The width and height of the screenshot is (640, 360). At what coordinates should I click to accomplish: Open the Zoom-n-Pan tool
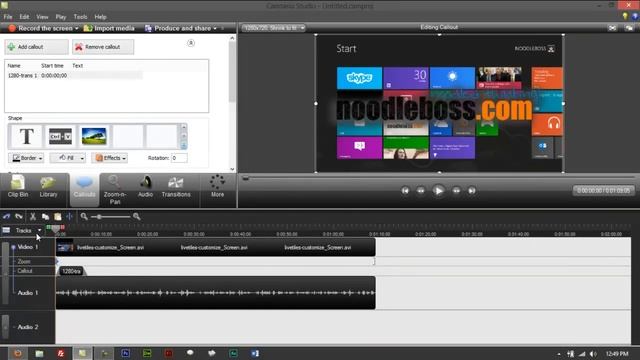(x=115, y=190)
